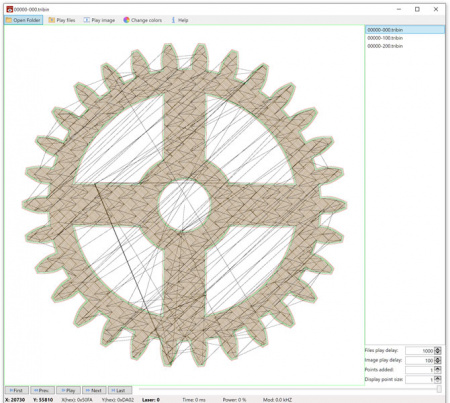Click the Files play delay field

420,351
